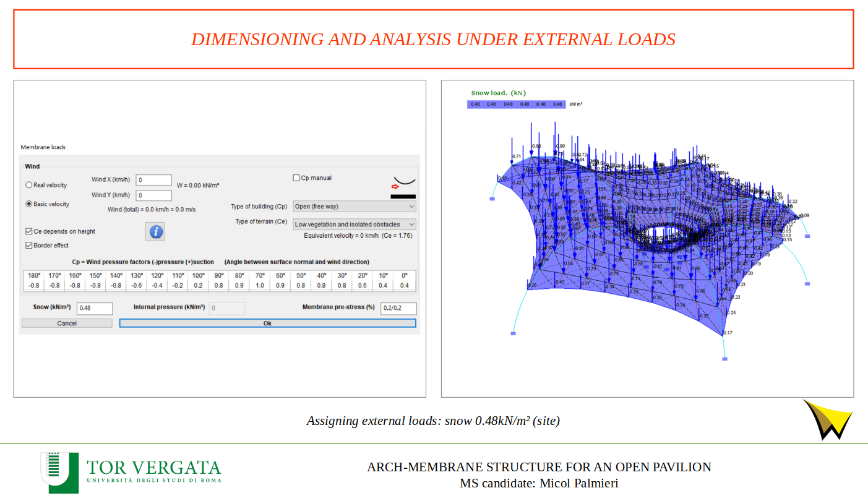Image resolution: width=868 pixels, height=501 pixels.
Task: Uncheck the Border effect checkbox
Action: (29, 246)
